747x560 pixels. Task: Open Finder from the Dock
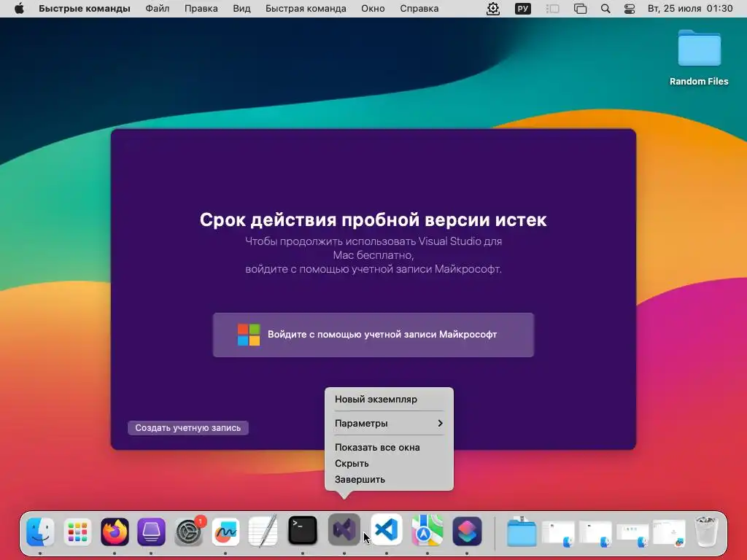[x=40, y=532]
